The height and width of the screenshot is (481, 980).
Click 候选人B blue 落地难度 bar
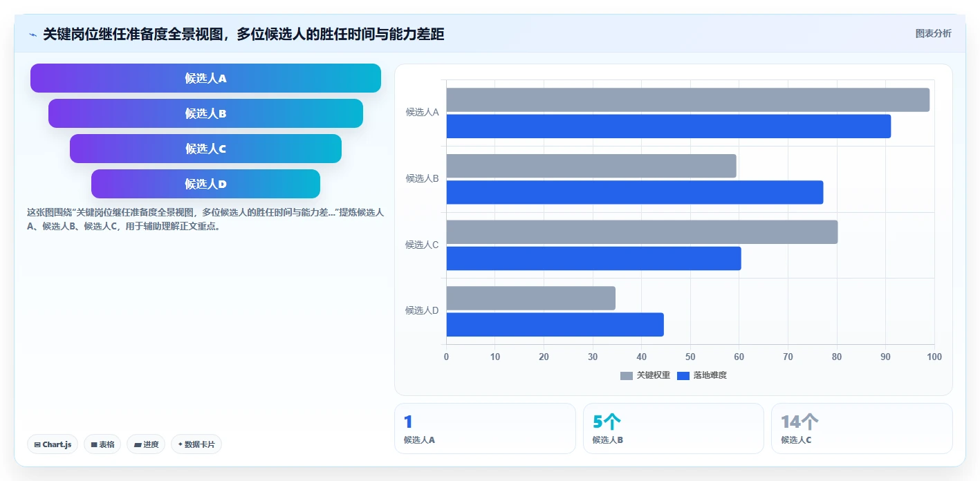[635, 192]
